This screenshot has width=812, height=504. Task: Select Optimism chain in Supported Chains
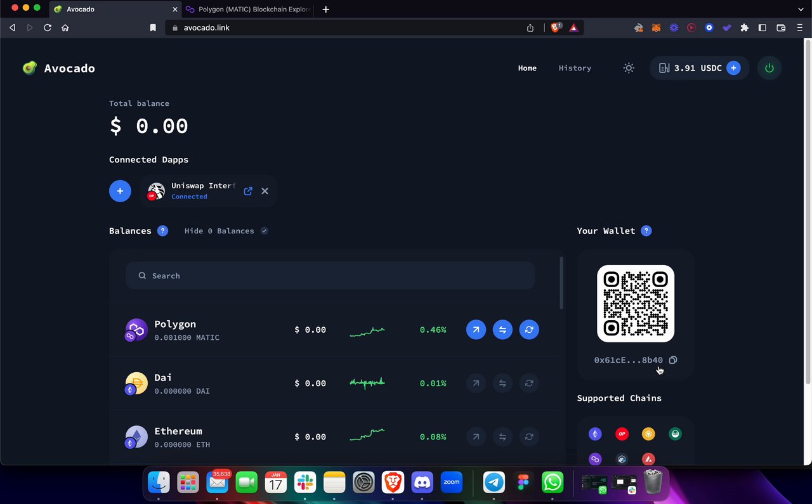[x=622, y=434]
